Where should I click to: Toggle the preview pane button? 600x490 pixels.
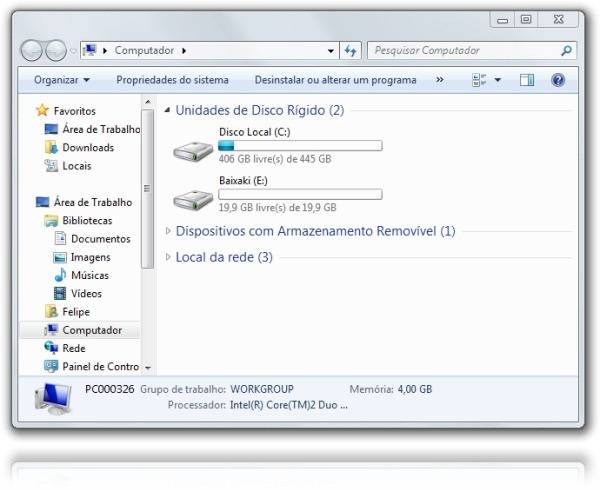(x=527, y=80)
